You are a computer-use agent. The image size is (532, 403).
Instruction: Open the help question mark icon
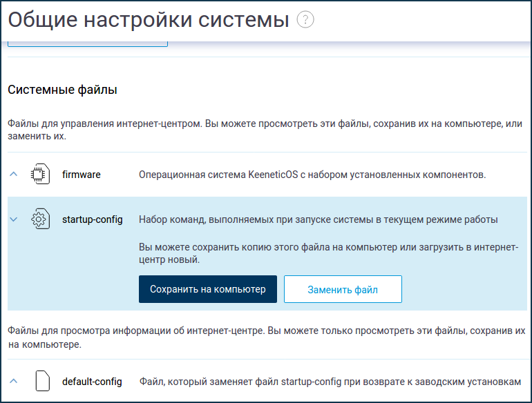click(x=305, y=19)
